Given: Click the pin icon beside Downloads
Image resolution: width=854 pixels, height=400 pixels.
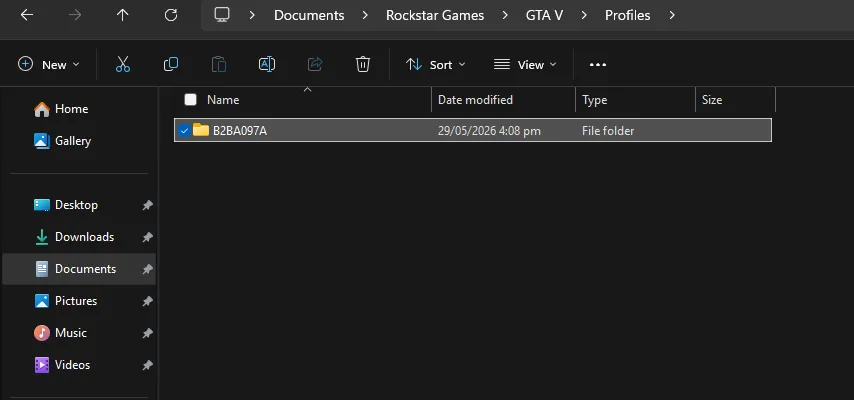Looking at the screenshot, I should coord(147,237).
